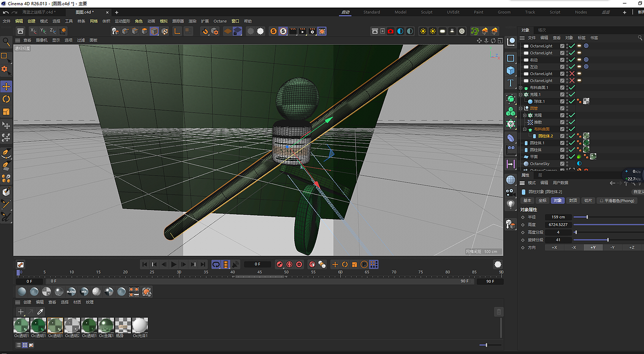This screenshot has height=354, width=644.
Task: Toggle enable check for 推散
Action: point(572,122)
